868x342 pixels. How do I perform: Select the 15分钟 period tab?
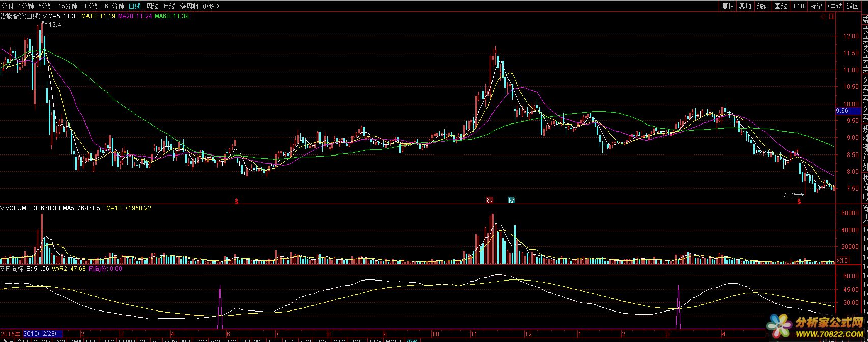pyautogui.click(x=68, y=6)
